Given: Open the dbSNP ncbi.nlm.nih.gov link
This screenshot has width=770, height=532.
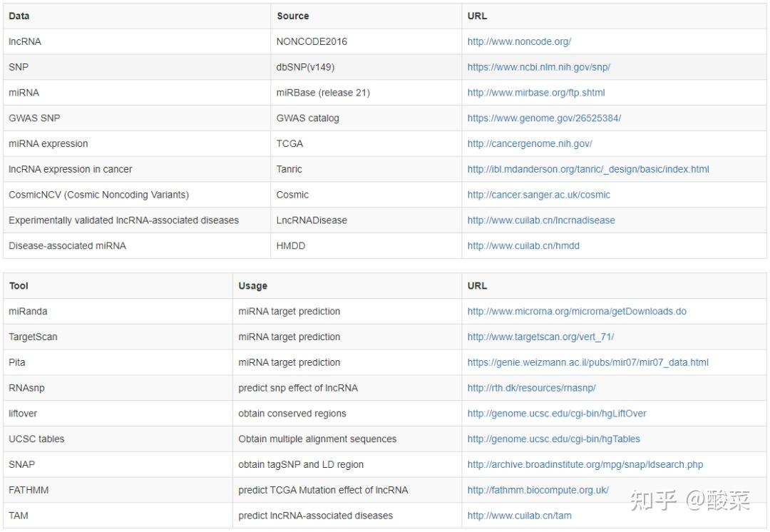Looking at the screenshot, I should [539, 67].
